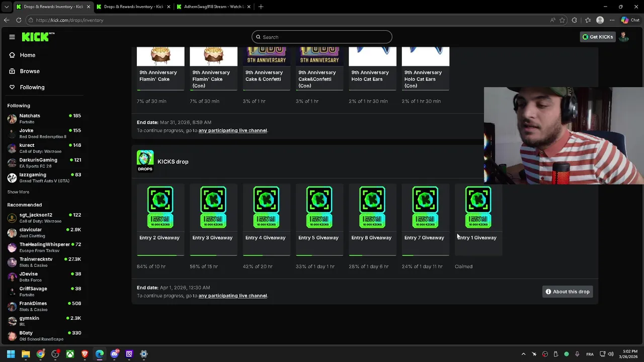Open Copilot Chat in the browser

[x=630, y=20]
